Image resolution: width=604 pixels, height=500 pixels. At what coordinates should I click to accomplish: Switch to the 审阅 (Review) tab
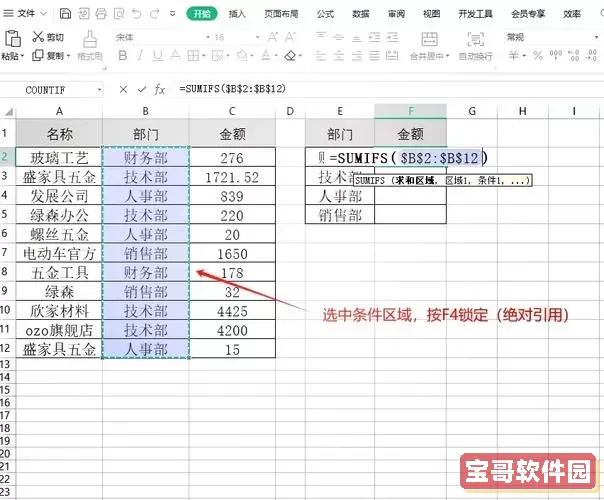point(396,14)
